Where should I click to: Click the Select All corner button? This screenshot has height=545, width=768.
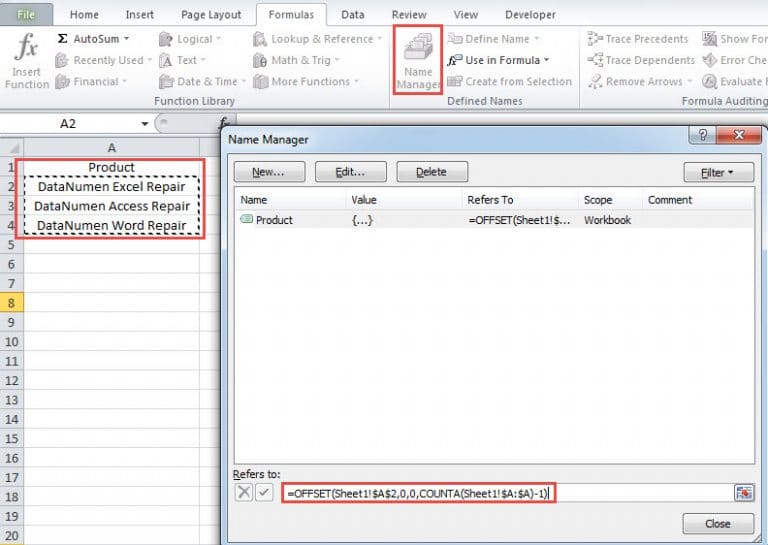point(11,147)
